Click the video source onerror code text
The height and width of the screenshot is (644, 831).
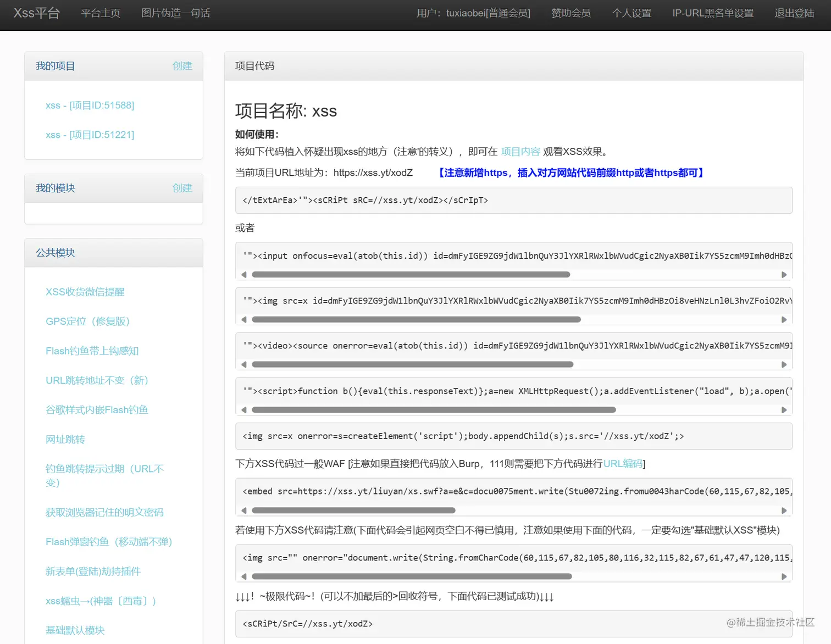[517, 346]
